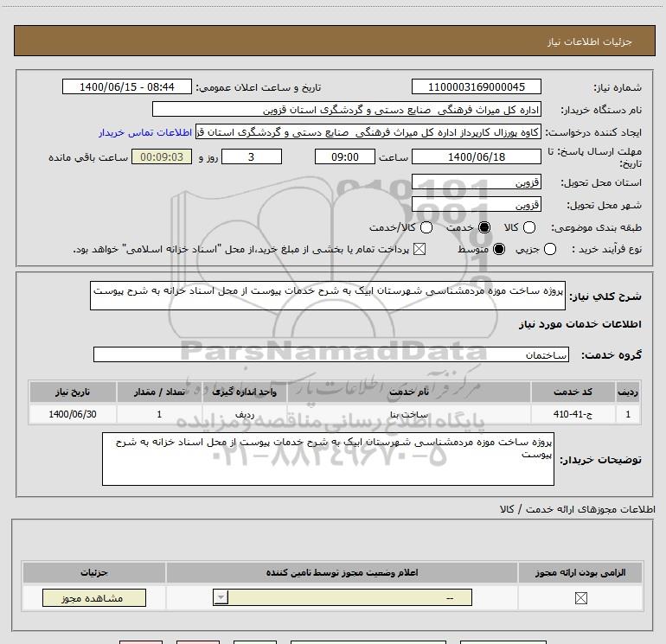Viewport: 666px width, 644px height.
Task: Click the واحد اندازه گیری column header
Action: pos(245,392)
